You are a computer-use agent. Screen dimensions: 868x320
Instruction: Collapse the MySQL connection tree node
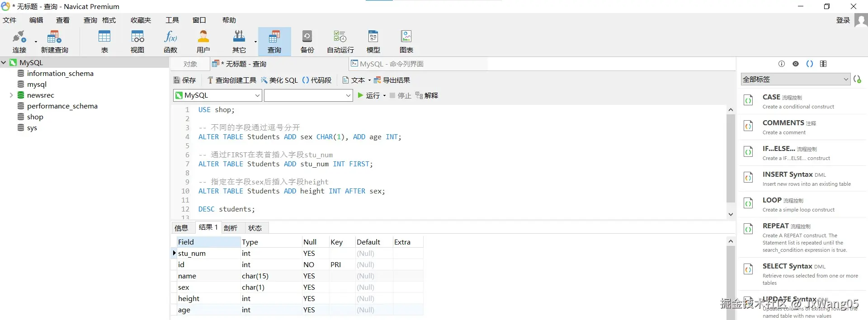pos(4,63)
